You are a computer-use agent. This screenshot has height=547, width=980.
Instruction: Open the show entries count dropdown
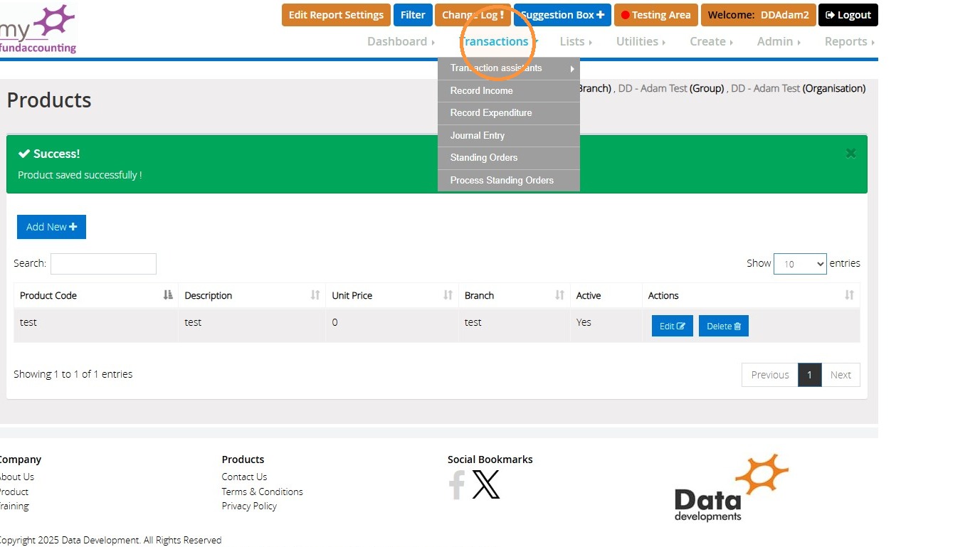click(x=800, y=264)
